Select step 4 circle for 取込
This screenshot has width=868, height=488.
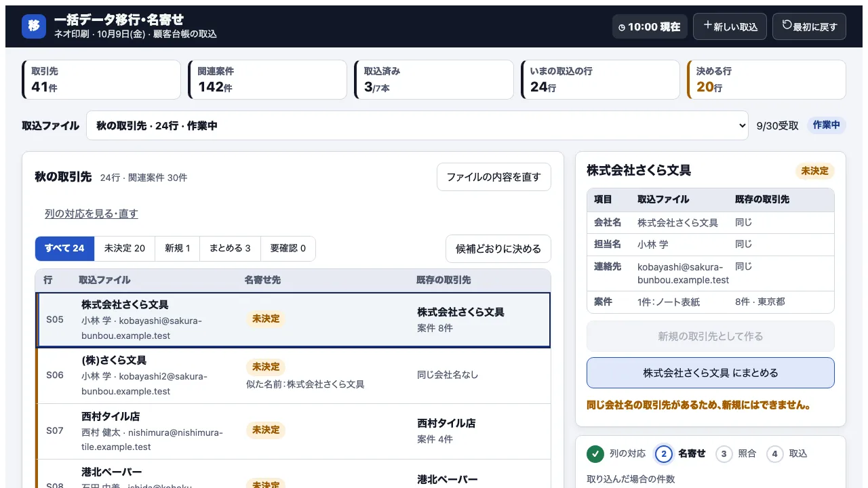pos(775,453)
